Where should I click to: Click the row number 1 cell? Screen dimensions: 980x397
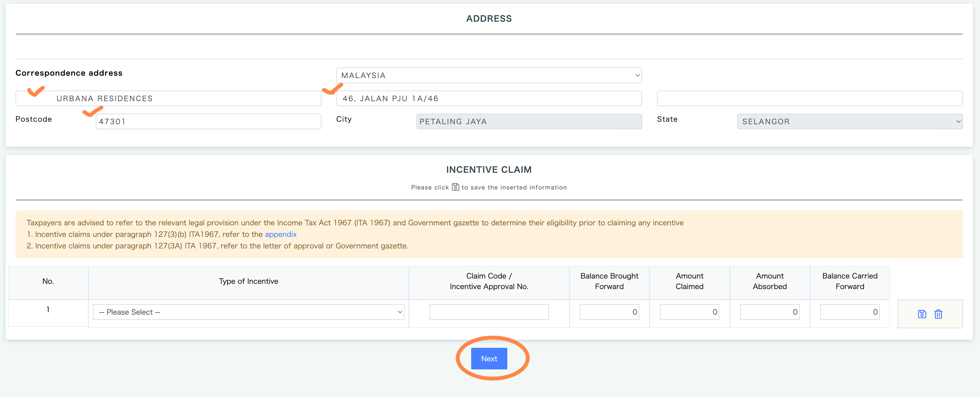point(48,310)
